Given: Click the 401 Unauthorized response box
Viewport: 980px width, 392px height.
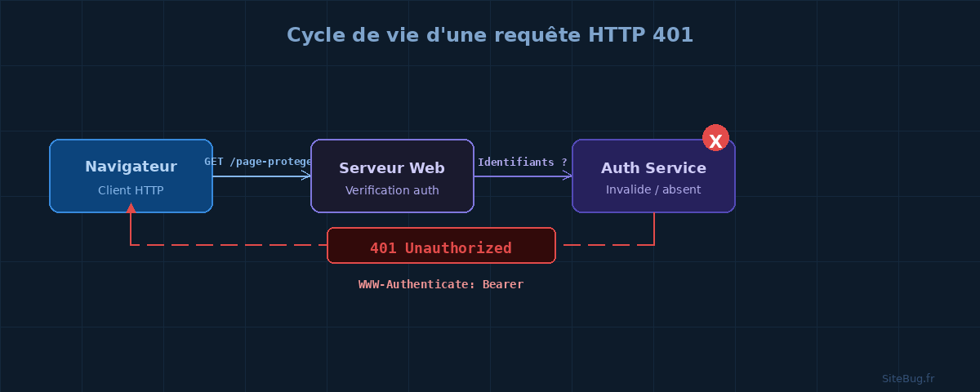Looking at the screenshot, I should click(441, 246).
